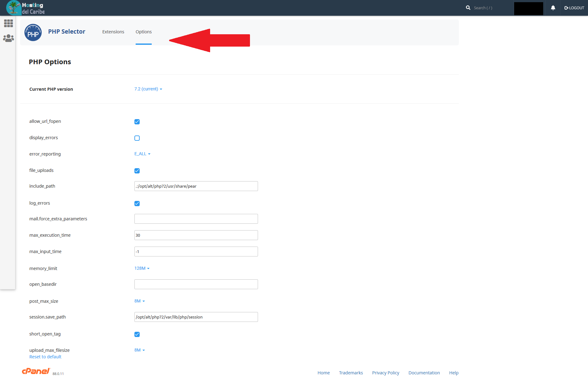
Task: Enable the display_errors checkbox
Action: pyautogui.click(x=137, y=138)
